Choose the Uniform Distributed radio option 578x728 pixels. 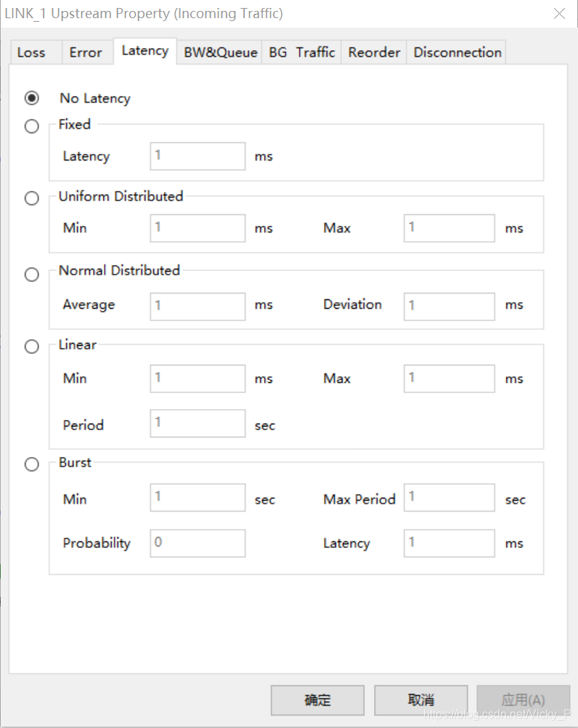pyautogui.click(x=31, y=198)
